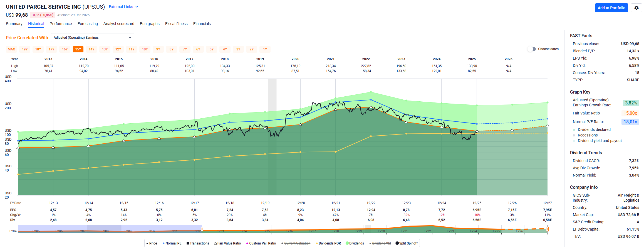Expand the External Links menu

click(x=123, y=7)
